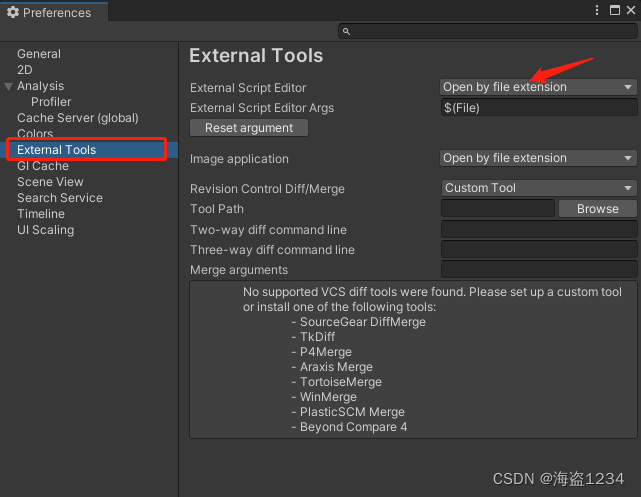Click the Merge arguments label
This screenshot has height=497, width=641.
tap(239, 270)
